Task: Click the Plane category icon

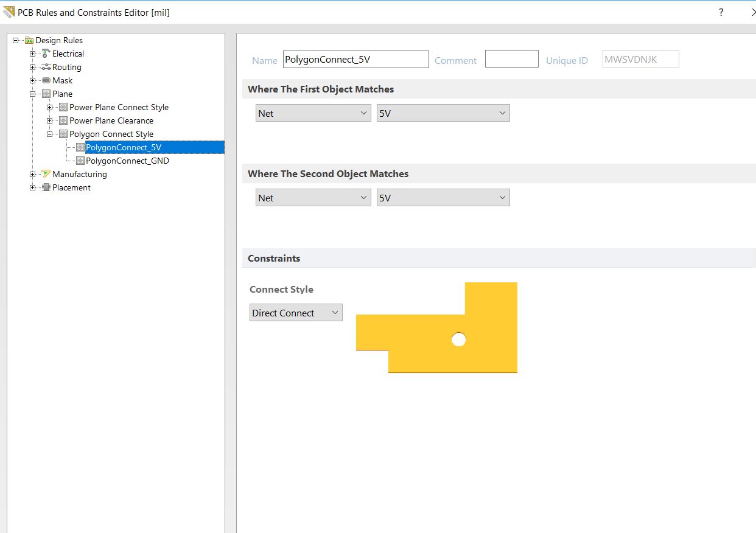Action: [46, 94]
